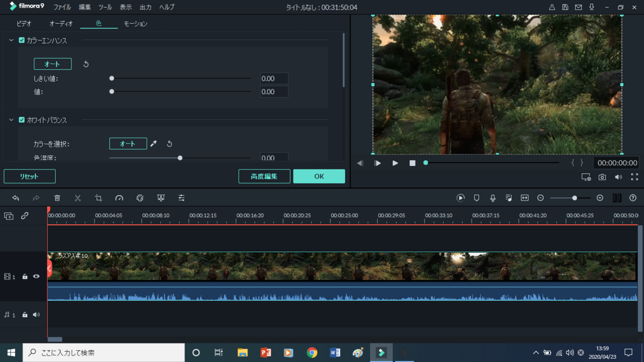Enter fullscreen preview mode

634,177
